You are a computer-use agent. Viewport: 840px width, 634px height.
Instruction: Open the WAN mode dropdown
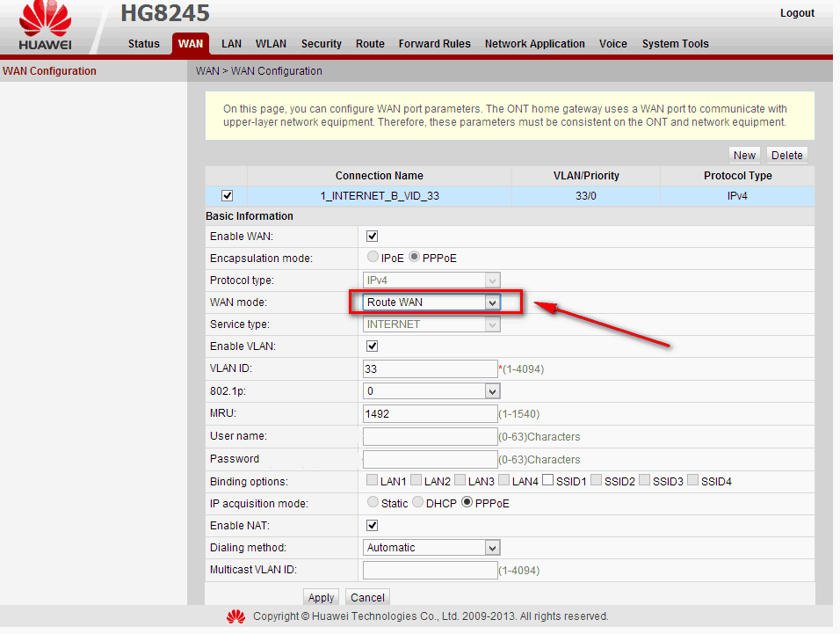(x=431, y=302)
